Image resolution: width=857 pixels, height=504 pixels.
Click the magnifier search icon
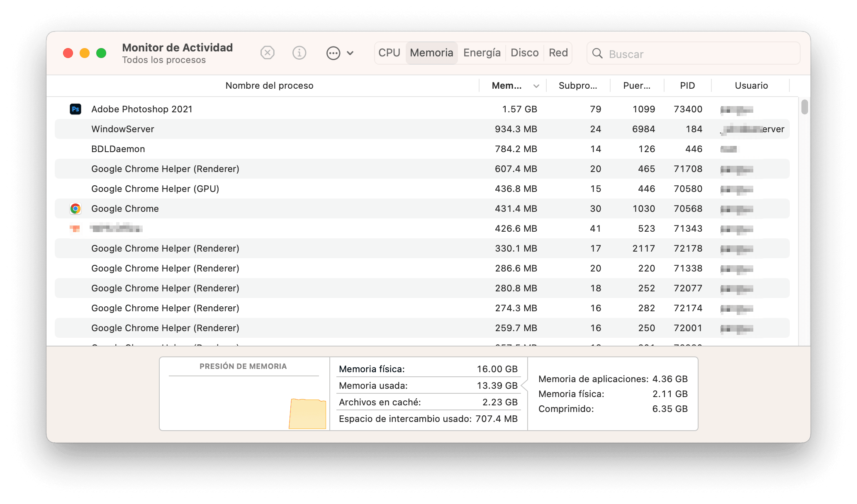tap(597, 53)
